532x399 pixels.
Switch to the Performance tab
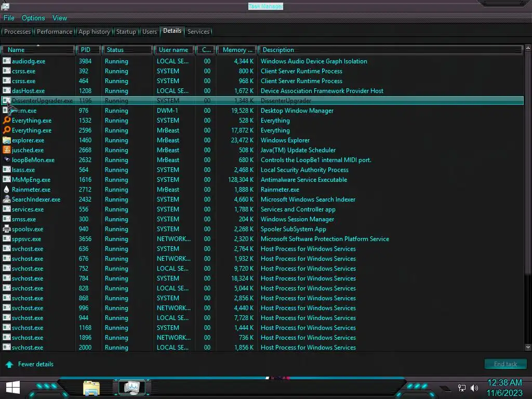pyautogui.click(x=54, y=32)
